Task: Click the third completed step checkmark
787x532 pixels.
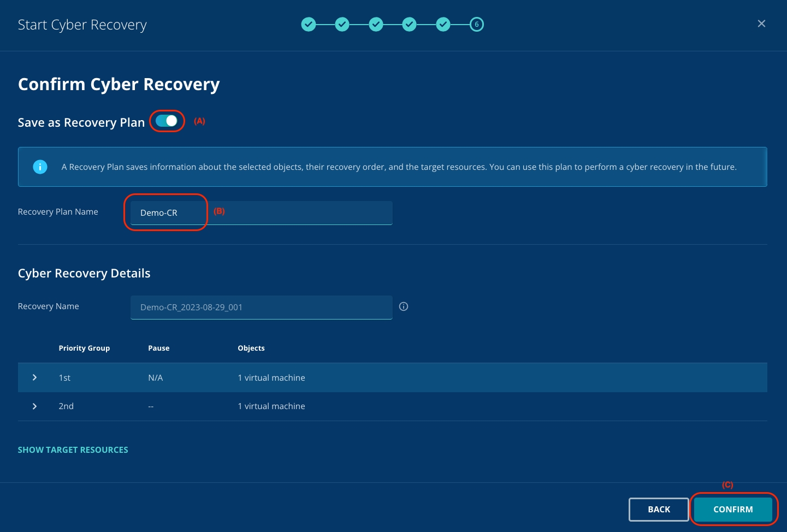Action: pos(376,25)
